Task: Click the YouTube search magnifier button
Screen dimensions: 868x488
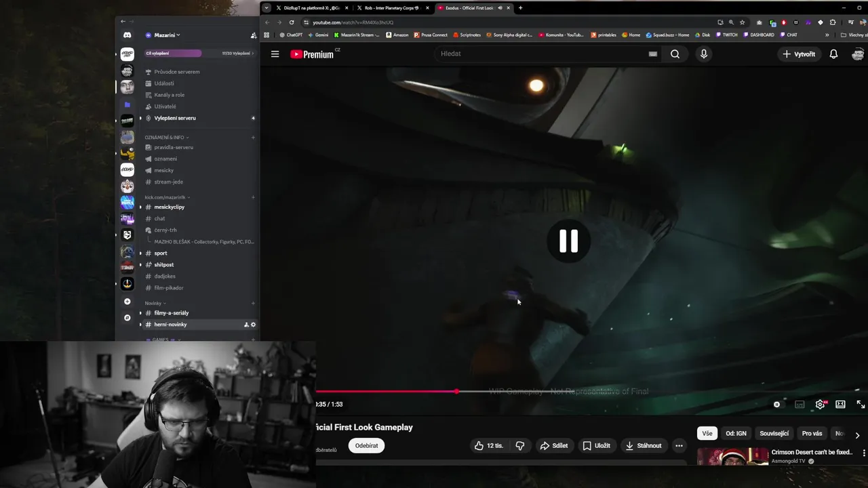Action: pos(675,54)
